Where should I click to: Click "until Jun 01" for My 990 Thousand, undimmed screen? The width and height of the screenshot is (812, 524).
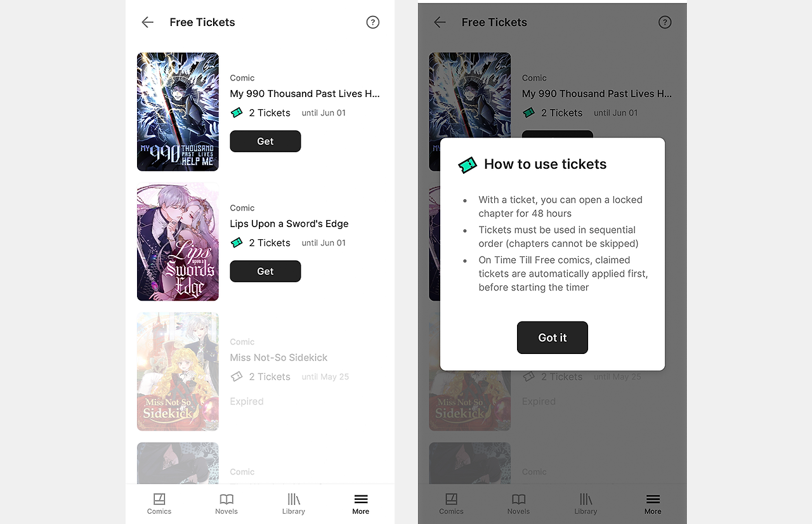324,113
